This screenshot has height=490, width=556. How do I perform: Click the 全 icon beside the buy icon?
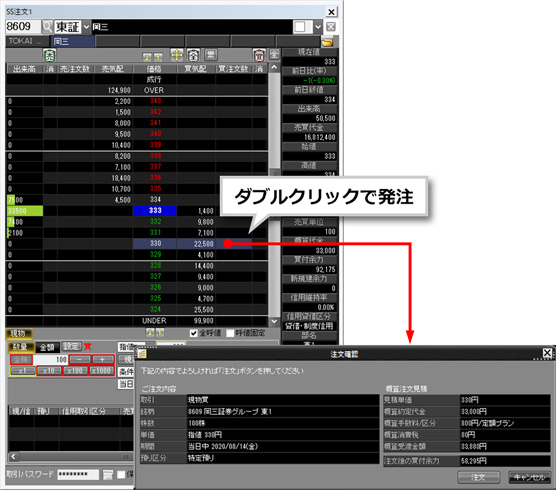tap(274, 55)
